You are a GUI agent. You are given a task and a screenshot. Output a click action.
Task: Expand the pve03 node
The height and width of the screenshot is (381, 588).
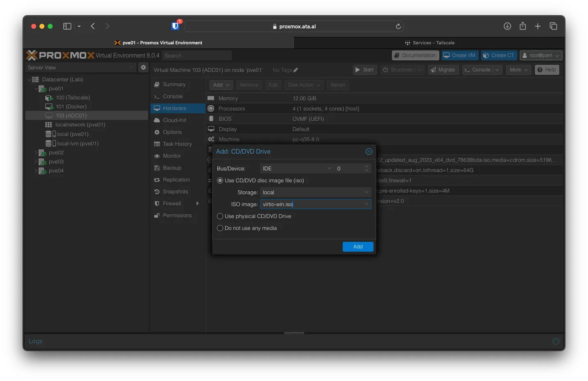(36, 162)
